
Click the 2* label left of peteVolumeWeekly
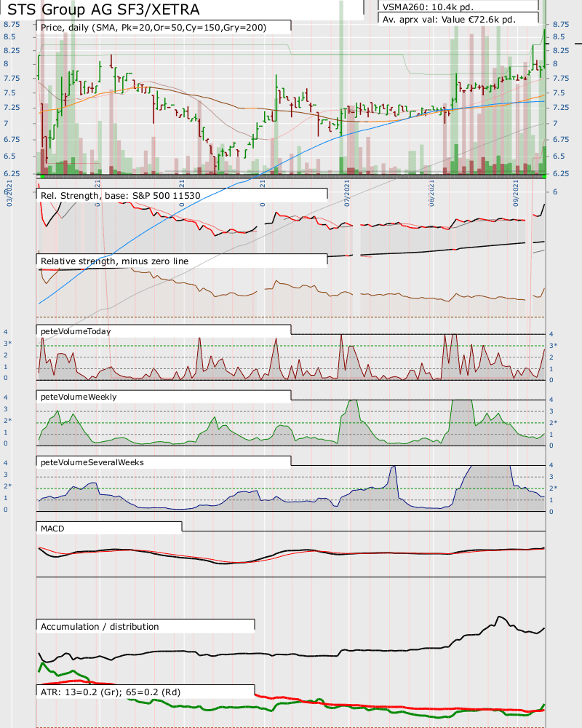(7, 421)
